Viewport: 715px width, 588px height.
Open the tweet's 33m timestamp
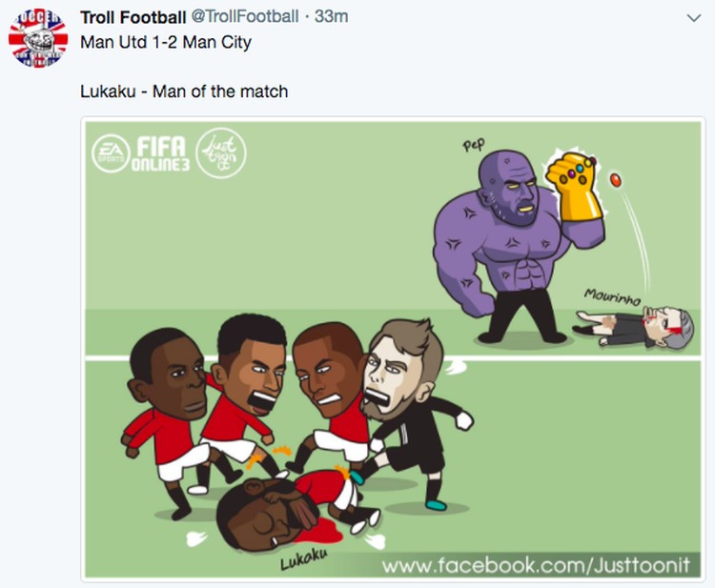coord(332,17)
